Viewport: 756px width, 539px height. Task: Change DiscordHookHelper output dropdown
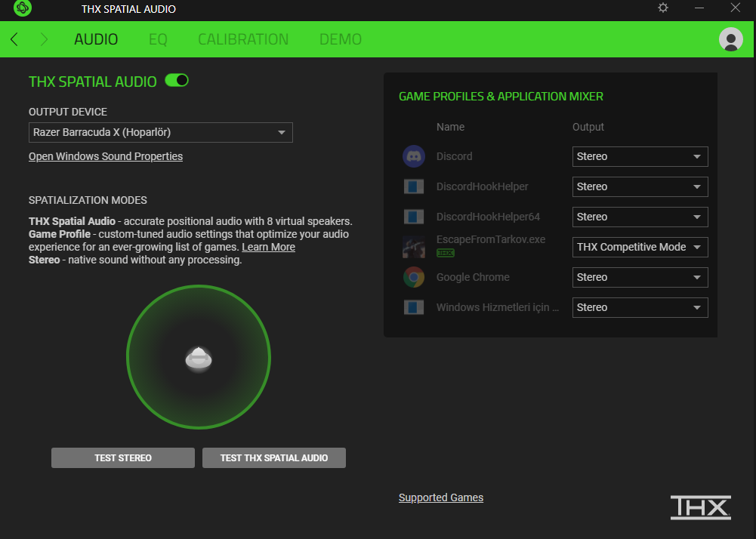pos(640,187)
